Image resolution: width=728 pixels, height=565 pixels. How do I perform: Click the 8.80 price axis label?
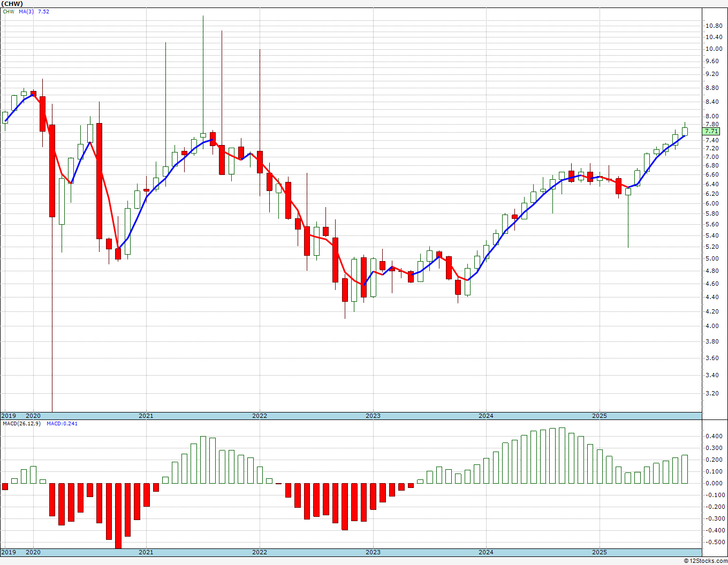tap(712, 88)
